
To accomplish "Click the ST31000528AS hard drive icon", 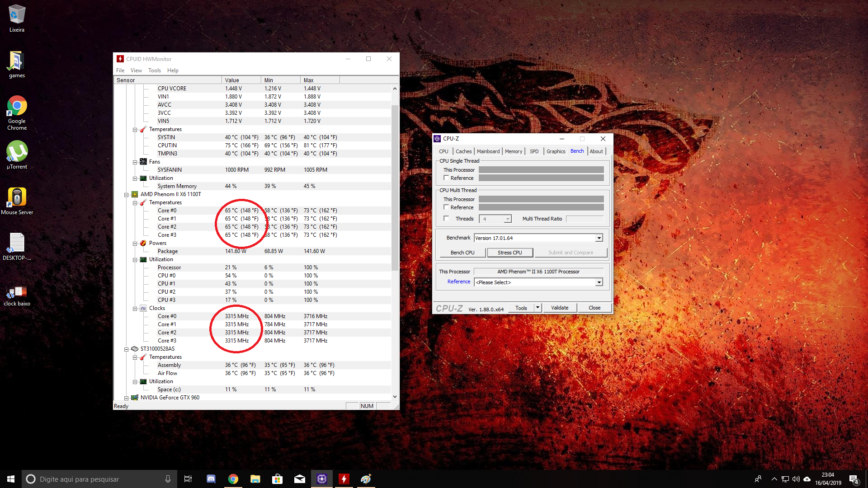I will coord(135,349).
